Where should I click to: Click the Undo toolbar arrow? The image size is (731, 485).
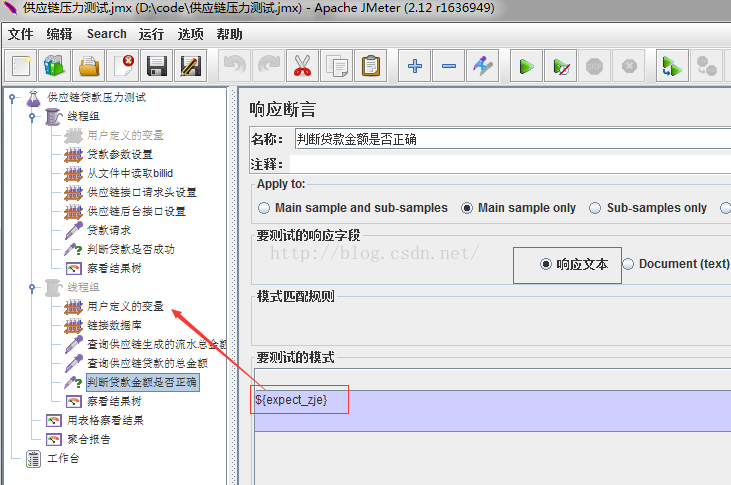point(234,66)
